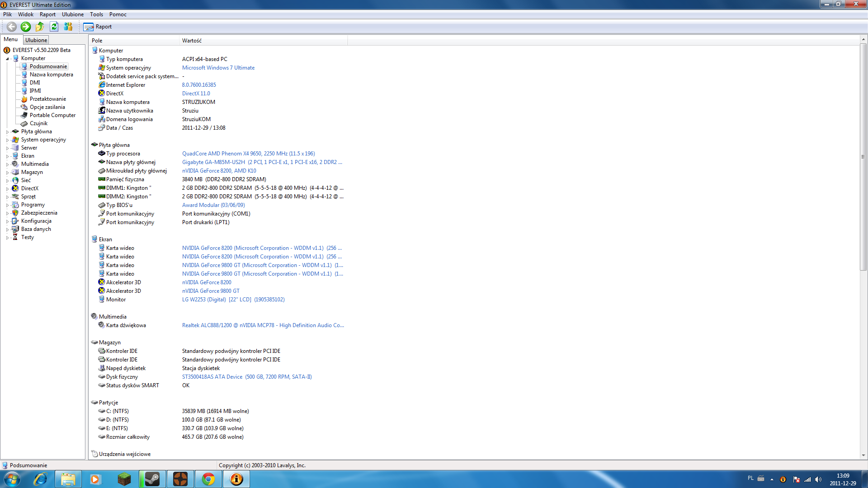Click the Programy tree icon
This screenshot has width=868, height=488.
[15, 205]
